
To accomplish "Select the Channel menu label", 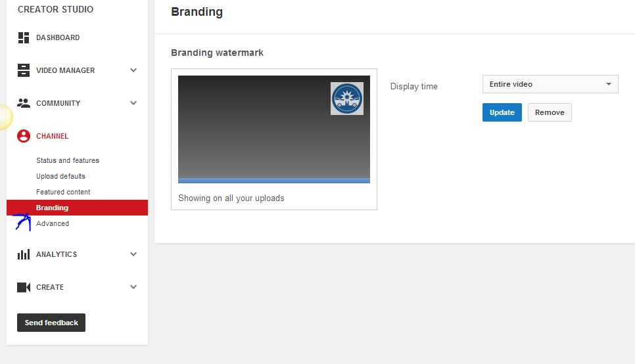I will pos(52,136).
